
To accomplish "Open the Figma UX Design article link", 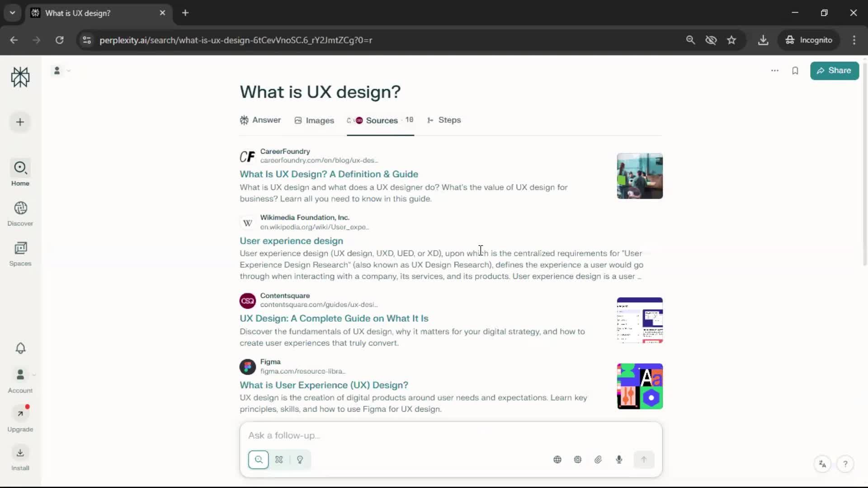I will coord(324,385).
